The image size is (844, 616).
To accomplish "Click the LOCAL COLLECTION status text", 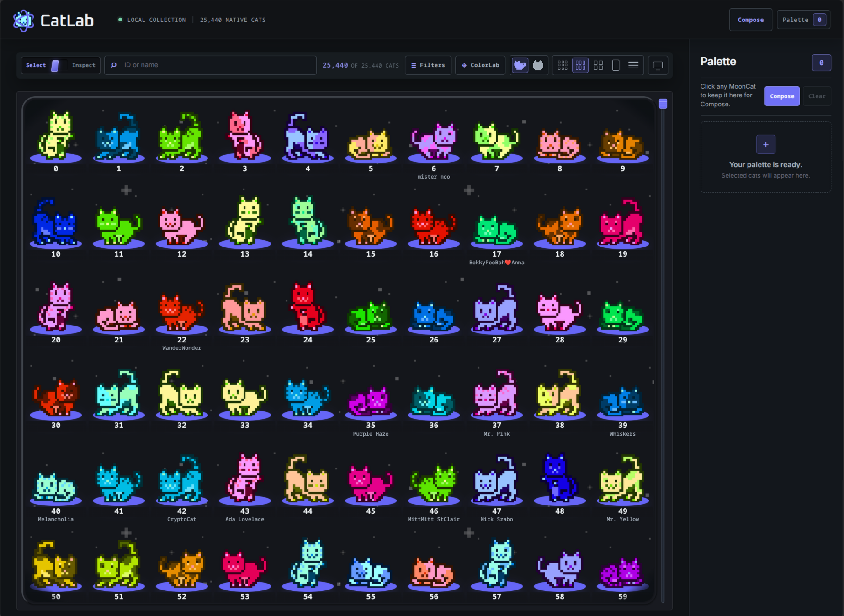I will (156, 20).
